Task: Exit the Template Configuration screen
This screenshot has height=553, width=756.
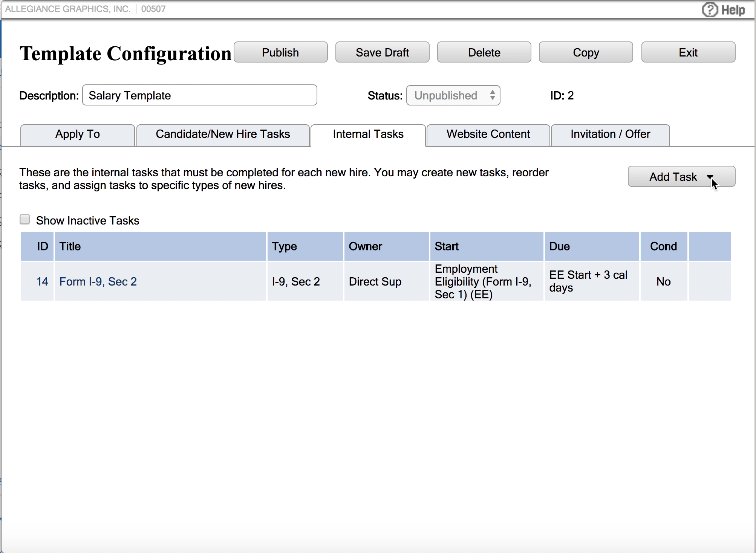Action: (688, 52)
